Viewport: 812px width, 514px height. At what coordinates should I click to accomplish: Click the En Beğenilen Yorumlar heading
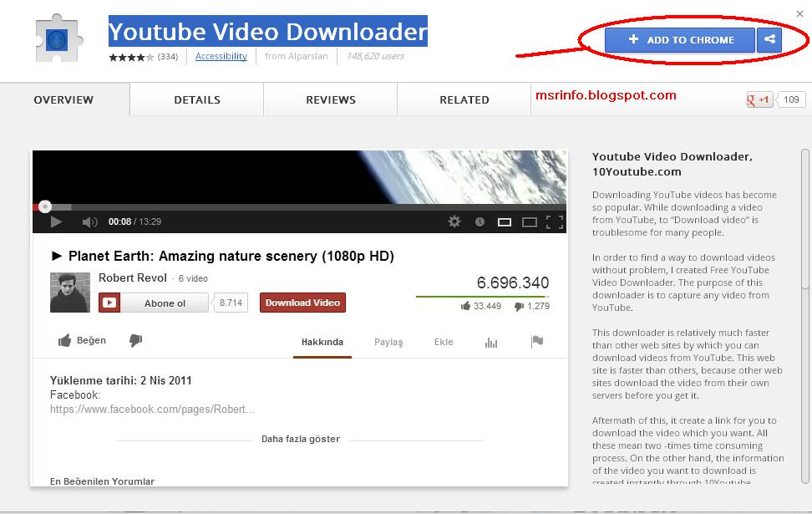pos(102,481)
